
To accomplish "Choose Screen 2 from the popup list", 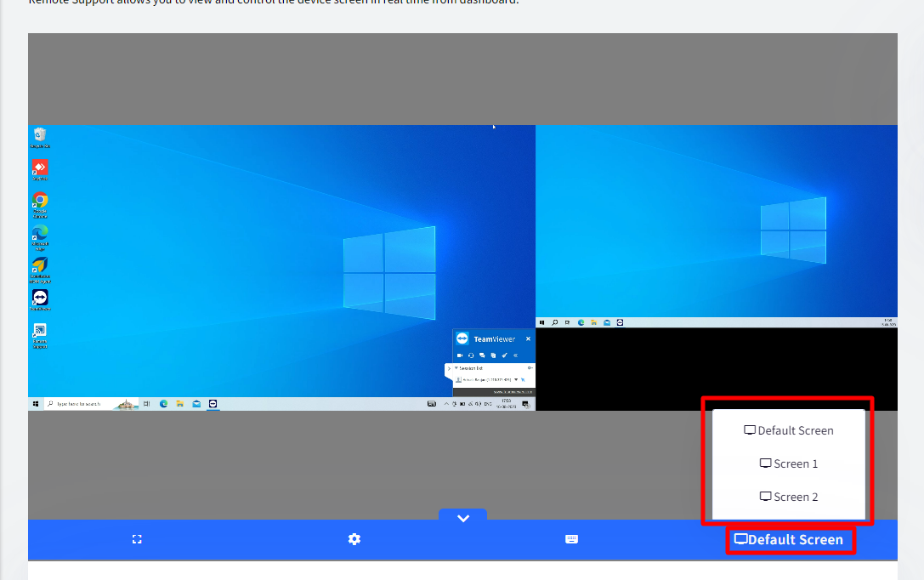I will point(789,497).
